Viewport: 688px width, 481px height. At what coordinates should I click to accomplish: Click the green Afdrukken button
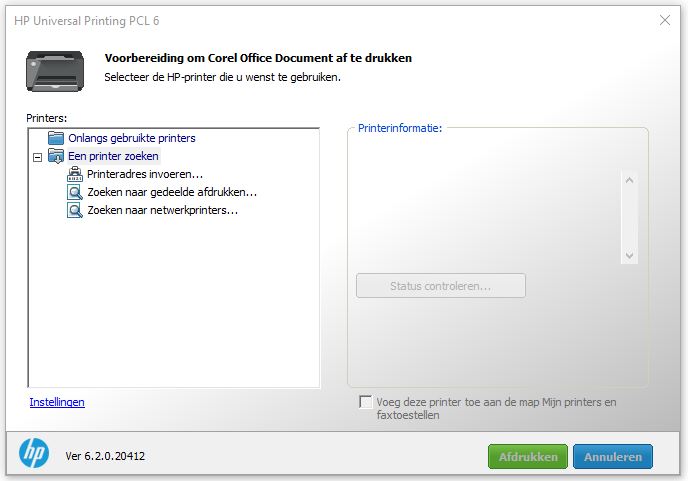[x=528, y=457]
